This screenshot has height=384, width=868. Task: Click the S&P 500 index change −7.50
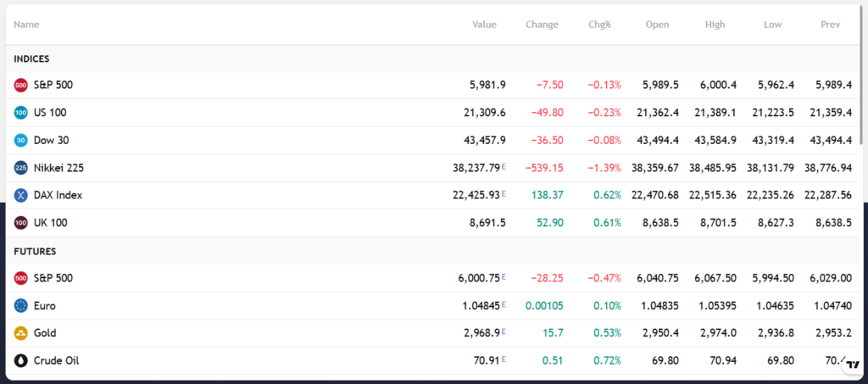click(x=549, y=86)
